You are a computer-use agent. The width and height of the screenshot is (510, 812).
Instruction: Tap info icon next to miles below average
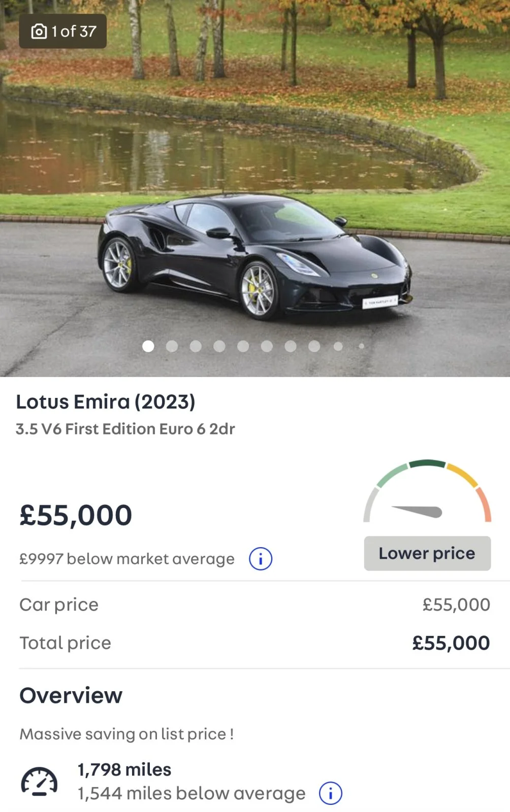click(331, 793)
